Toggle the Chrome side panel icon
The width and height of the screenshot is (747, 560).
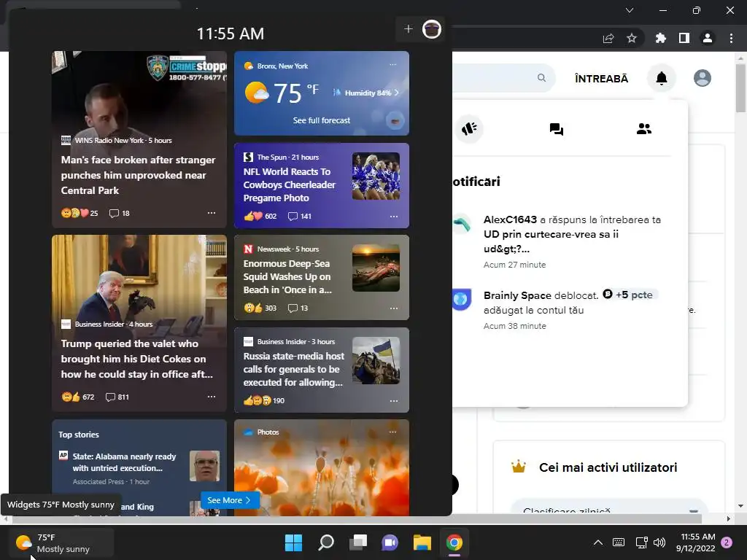point(684,38)
